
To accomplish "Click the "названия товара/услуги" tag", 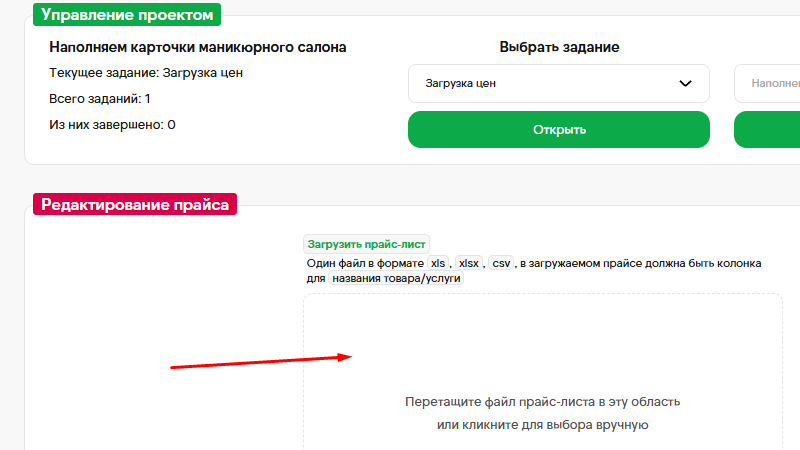I will [396, 279].
